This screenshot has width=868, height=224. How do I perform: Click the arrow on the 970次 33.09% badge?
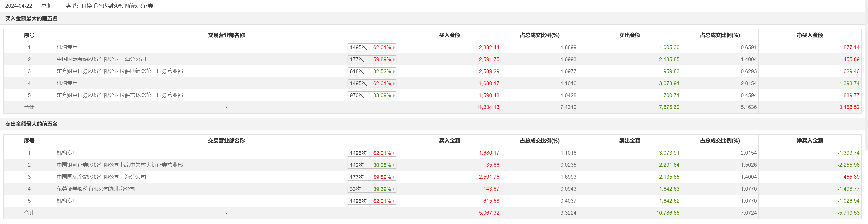pyautogui.click(x=394, y=95)
